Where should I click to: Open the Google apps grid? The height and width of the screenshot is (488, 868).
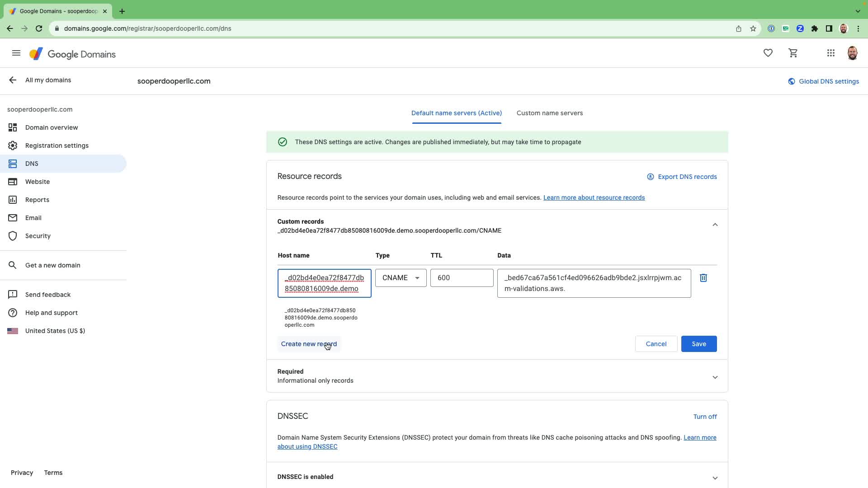click(830, 53)
